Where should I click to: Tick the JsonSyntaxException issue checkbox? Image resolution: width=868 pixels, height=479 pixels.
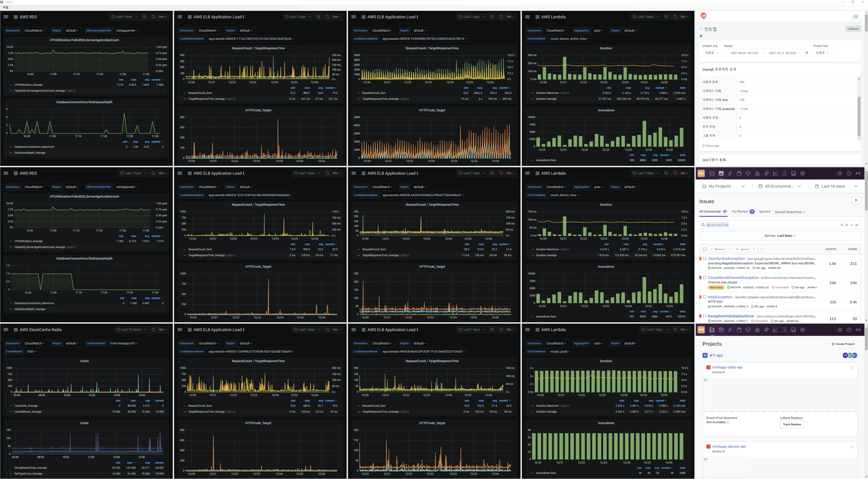(x=705, y=258)
